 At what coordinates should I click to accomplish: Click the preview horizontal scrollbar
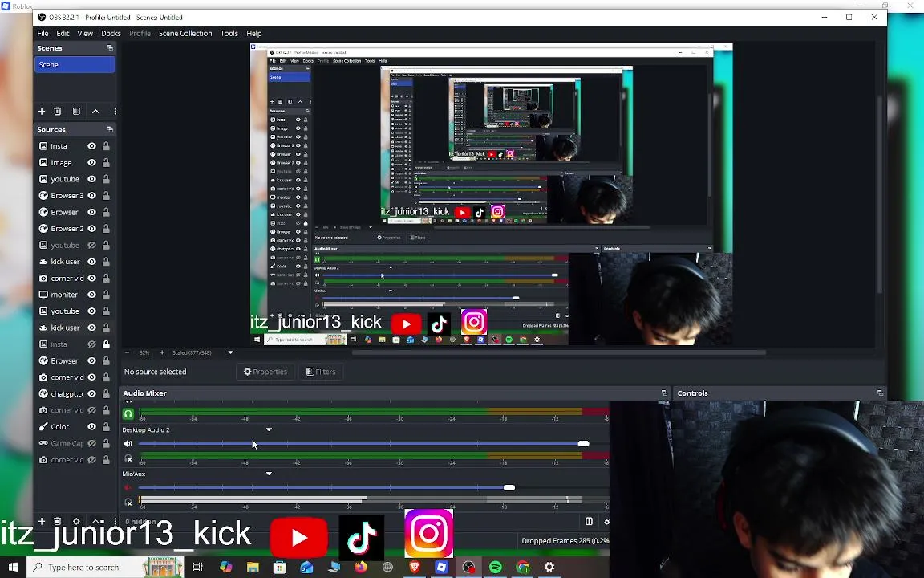(558, 352)
